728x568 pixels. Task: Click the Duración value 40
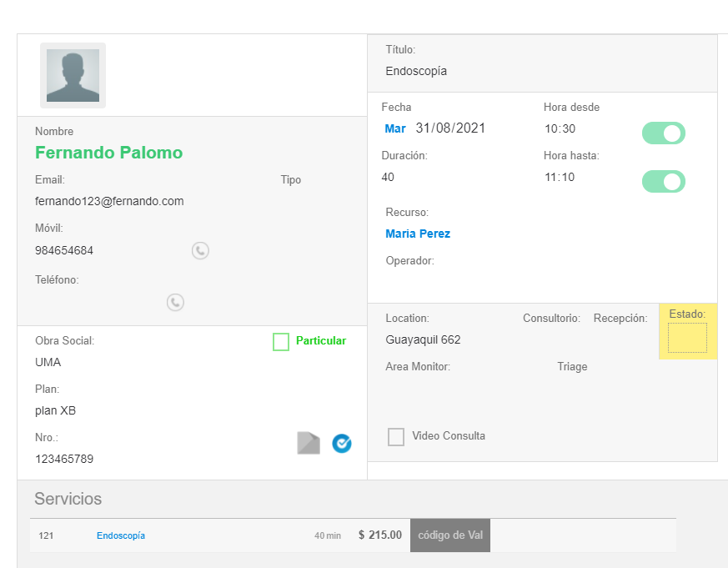click(x=388, y=178)
